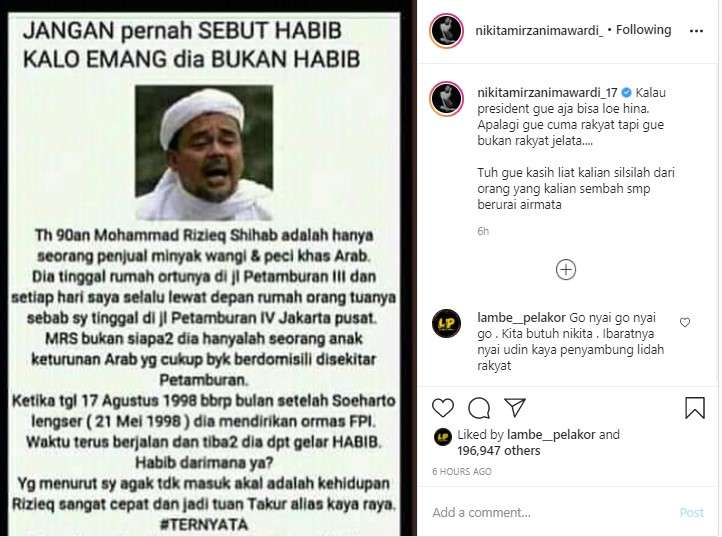Screen dimensions: 722x537
Task: Save the post with the bookmark icon
Action: click(x=695, y=408)
